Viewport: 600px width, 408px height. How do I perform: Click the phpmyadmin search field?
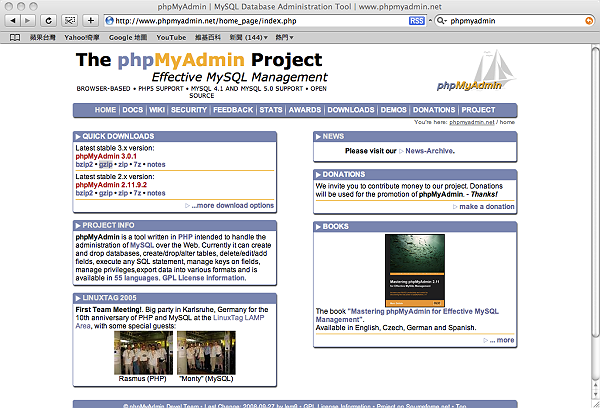coord(515,21)
